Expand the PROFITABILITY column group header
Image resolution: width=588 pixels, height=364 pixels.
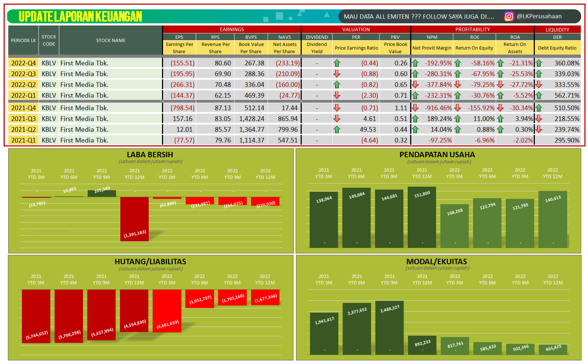[473, 29]
